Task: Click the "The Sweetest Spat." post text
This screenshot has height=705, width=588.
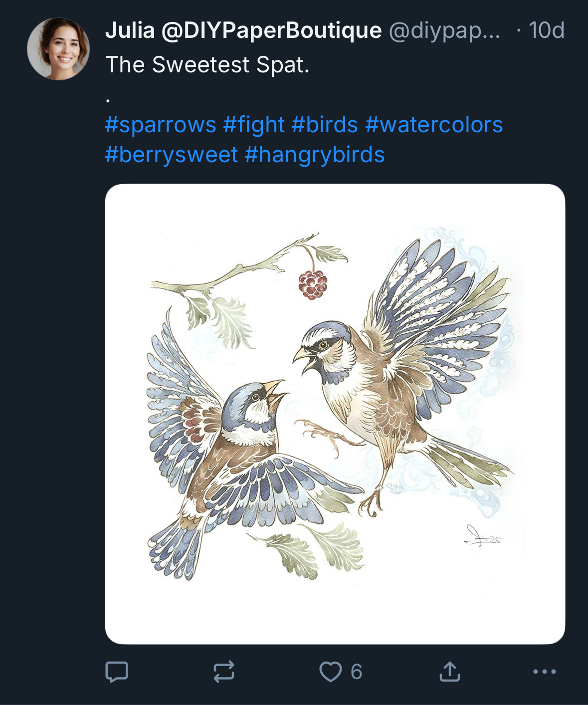Action: click(x=207, y=65)
